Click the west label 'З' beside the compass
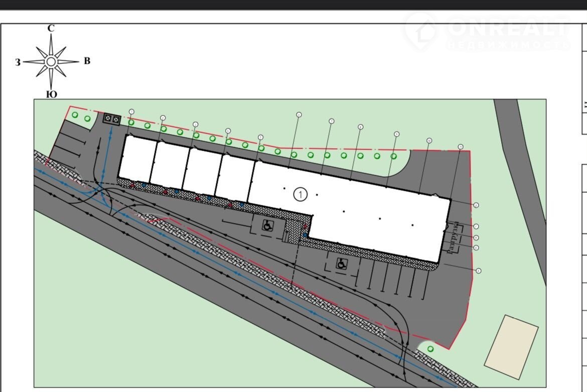Image resolution: width=587 pixels, height=392 pixels. pyautogui.click(x=18, y=63)
